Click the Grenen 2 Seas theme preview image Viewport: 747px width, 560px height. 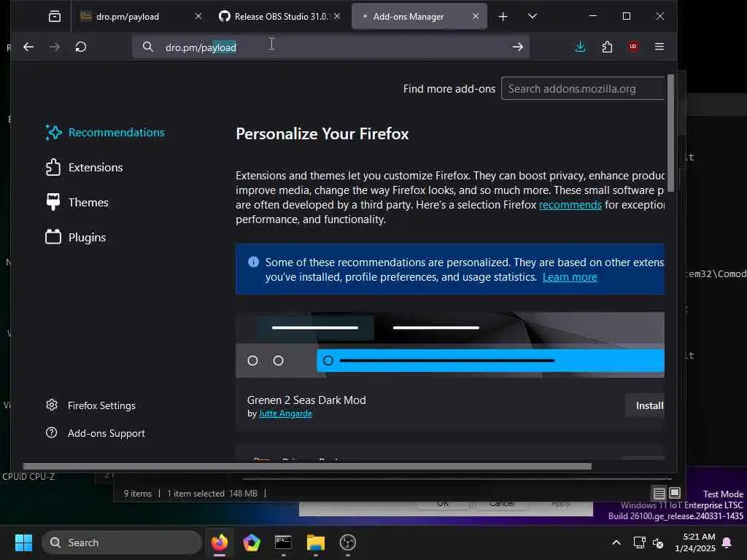(449, 345)
